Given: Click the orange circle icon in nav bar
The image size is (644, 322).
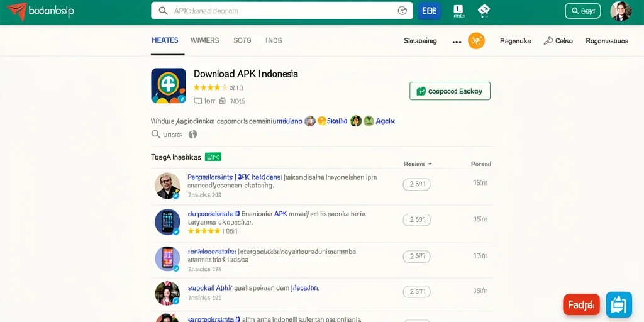Looking at the screenshot, I should pyautogui.click(x=477, y=41).
